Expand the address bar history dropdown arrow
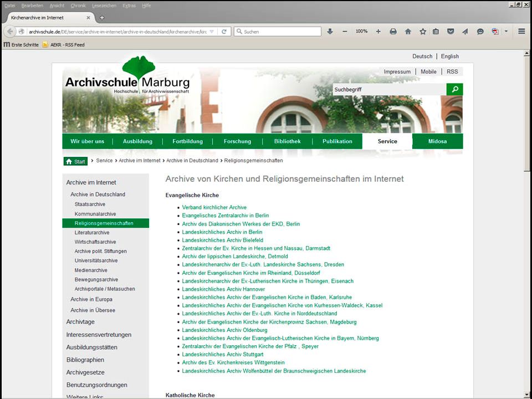This screenshot has height=399, width=532. coord(212,32)
